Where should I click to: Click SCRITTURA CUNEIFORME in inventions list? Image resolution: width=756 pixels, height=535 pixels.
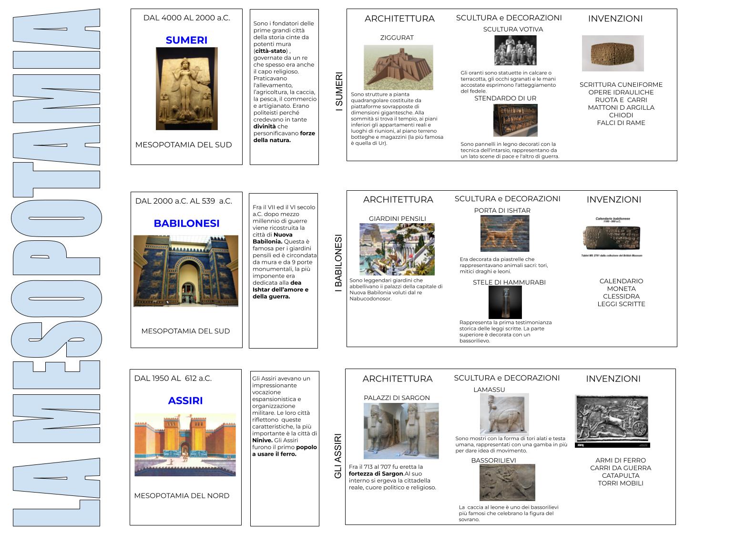point(621,84)
